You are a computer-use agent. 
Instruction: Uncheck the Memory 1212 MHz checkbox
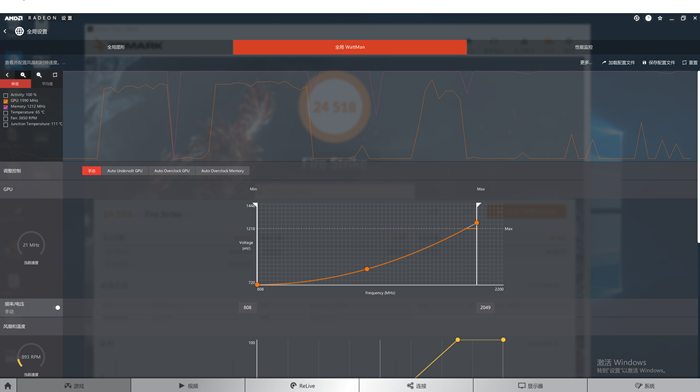[5, 107]
